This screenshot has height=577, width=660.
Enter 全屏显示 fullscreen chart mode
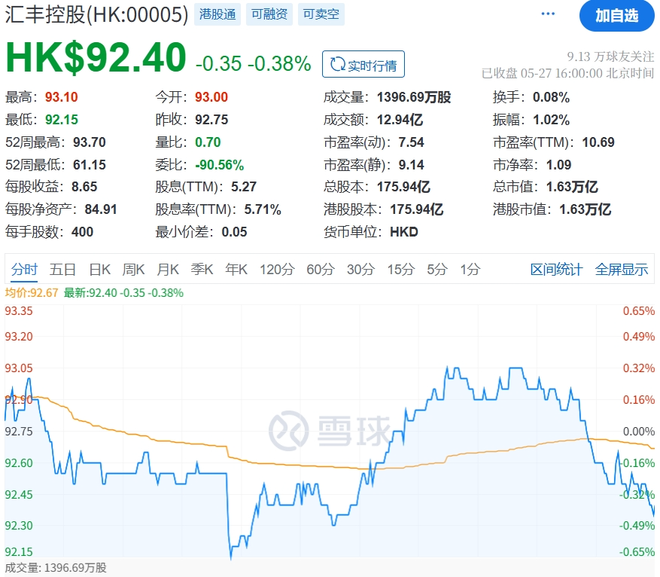click(x=621, y=269)
